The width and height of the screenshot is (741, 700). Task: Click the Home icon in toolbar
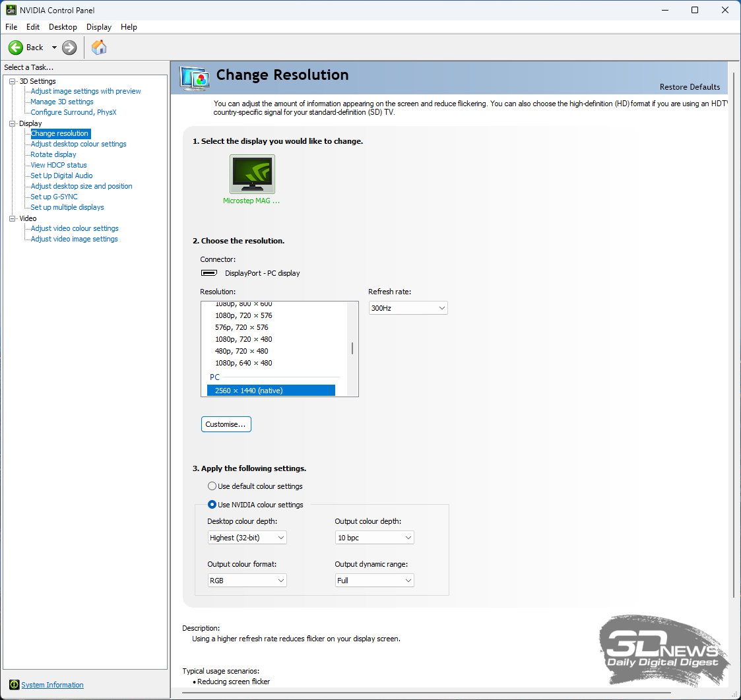[99, 48]
